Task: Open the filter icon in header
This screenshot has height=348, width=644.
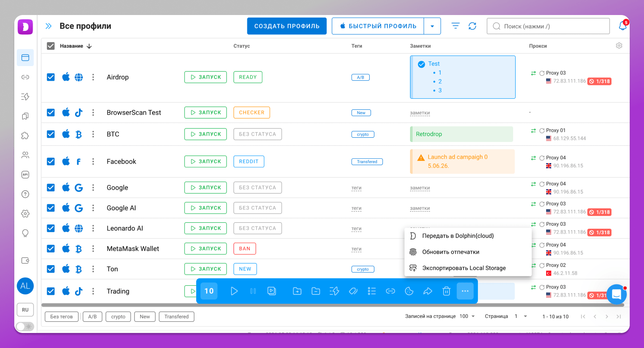Action: tap(456, 26)
